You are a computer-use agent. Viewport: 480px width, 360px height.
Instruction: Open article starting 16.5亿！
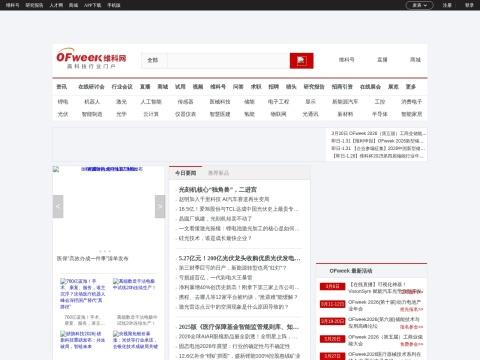coord(239,209)
